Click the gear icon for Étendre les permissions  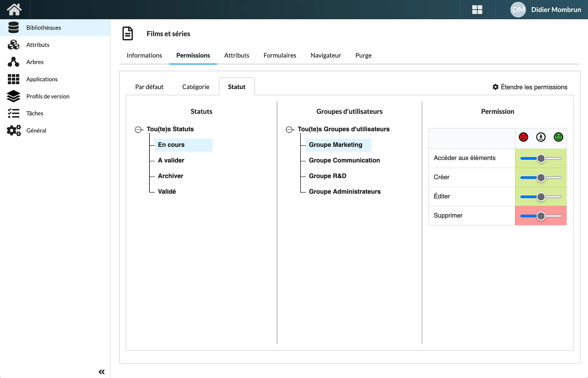495,87
